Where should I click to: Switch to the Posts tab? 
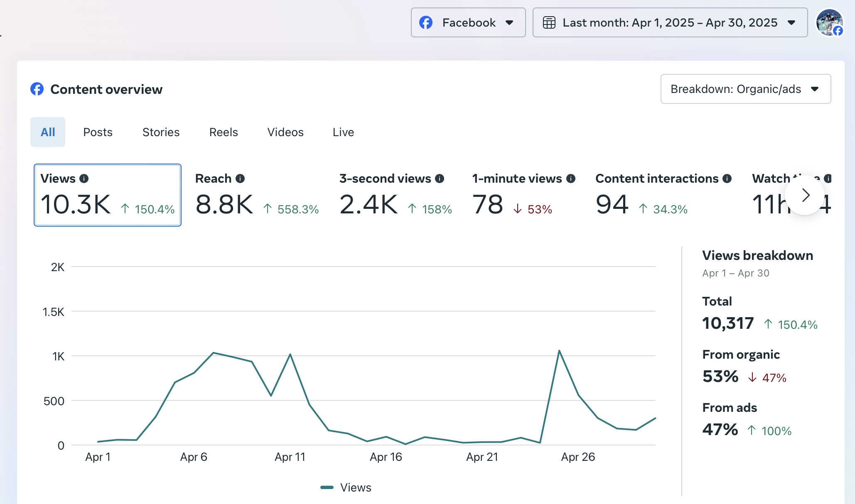coord(98,132)
